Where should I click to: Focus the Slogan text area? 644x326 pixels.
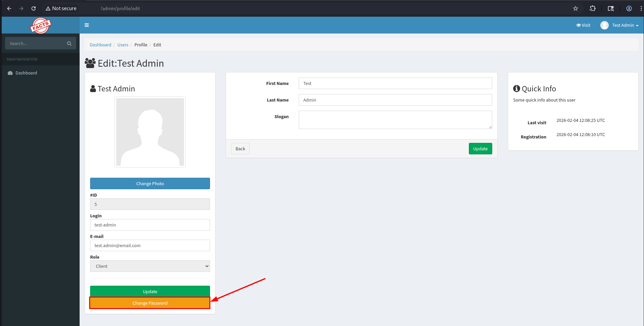tap(395, 120)
